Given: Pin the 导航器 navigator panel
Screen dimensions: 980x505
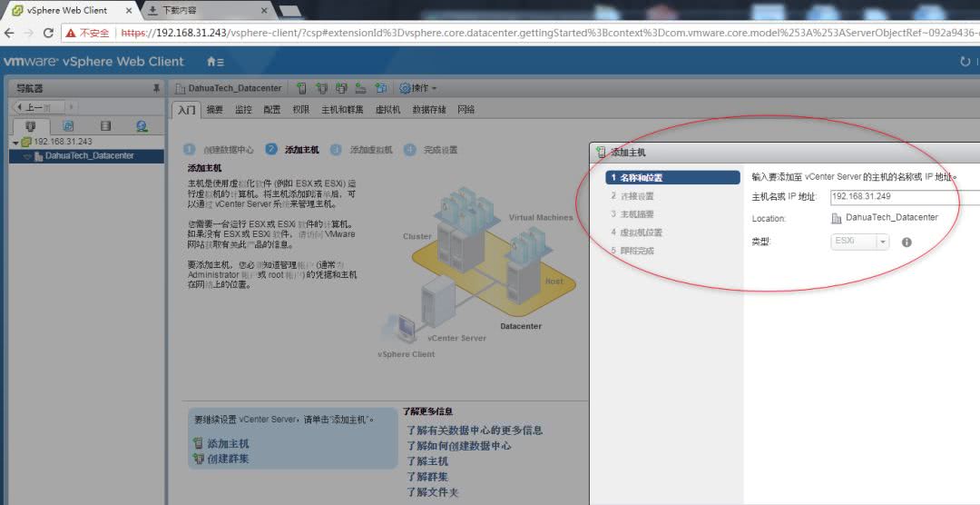Looking at the screenshot, I should pyautogui.click(x=156, y=88).
